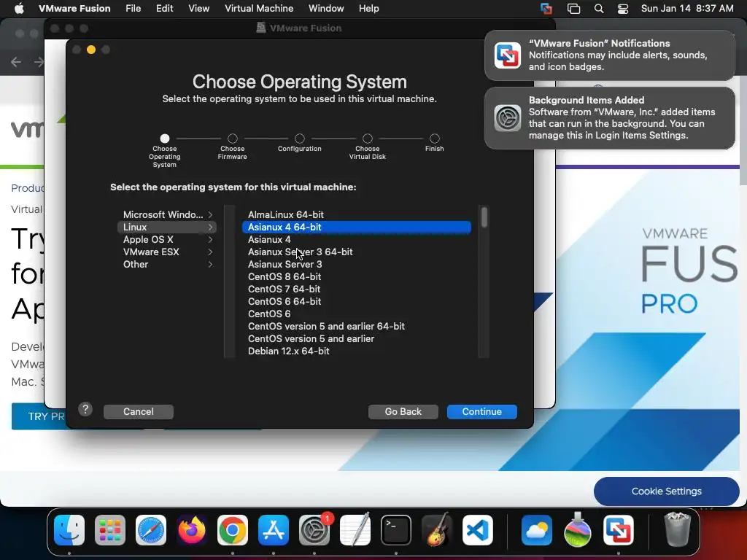Expand the Apple OS X category chevron
This screenshot has height=560, width=747.
[210, 239]
